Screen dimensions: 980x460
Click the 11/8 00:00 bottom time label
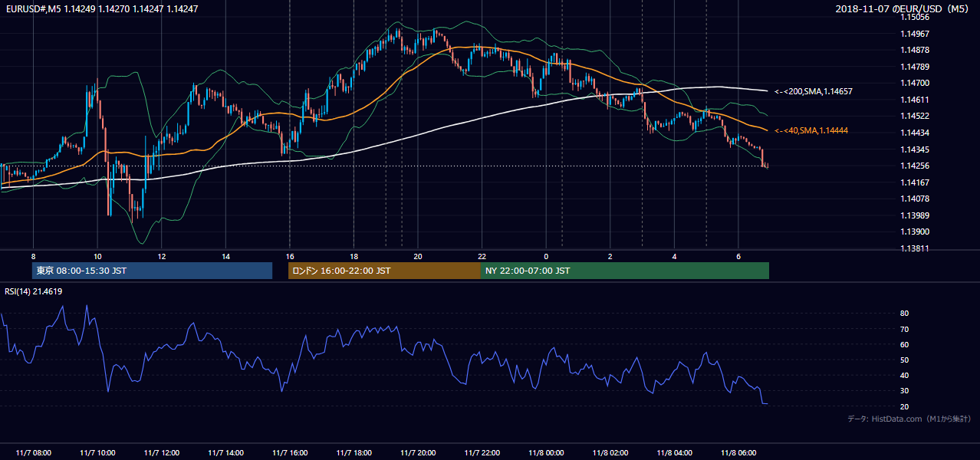pyautogui.click(x=546, y=452)
